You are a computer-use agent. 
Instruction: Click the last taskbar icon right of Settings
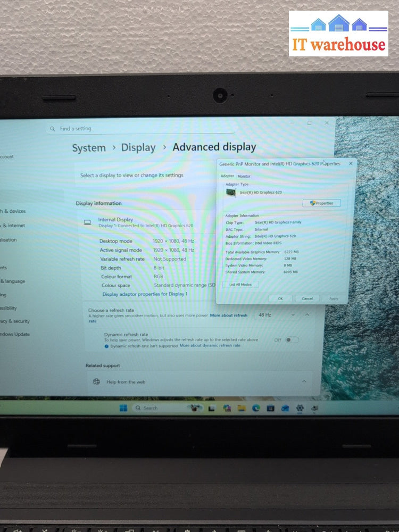(x=314, y=408)
